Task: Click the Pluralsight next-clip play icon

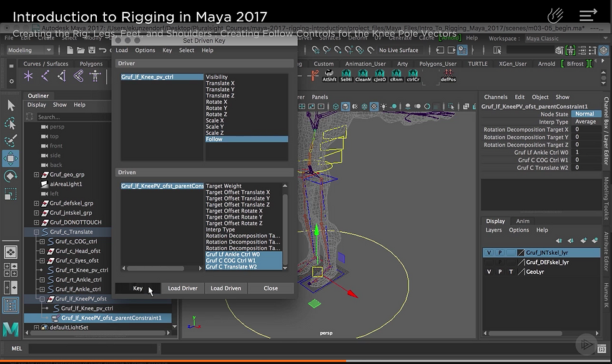Action: tap(586, 345)
